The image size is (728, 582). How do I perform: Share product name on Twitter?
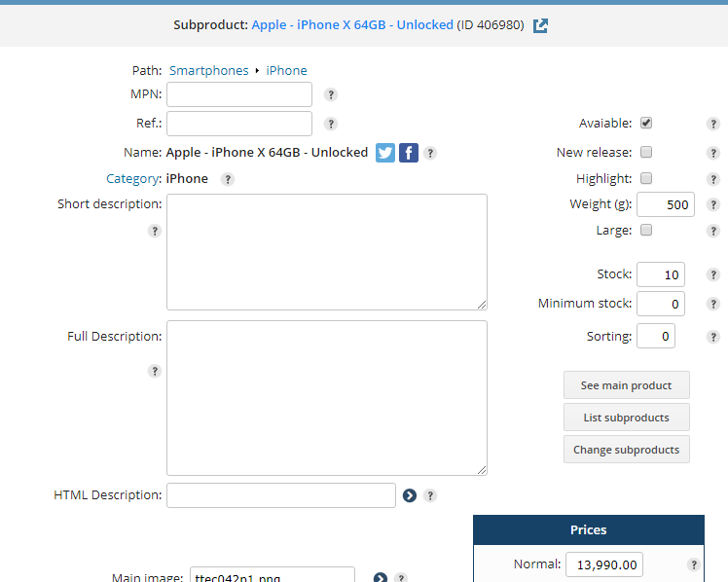[x=384, y=153]
